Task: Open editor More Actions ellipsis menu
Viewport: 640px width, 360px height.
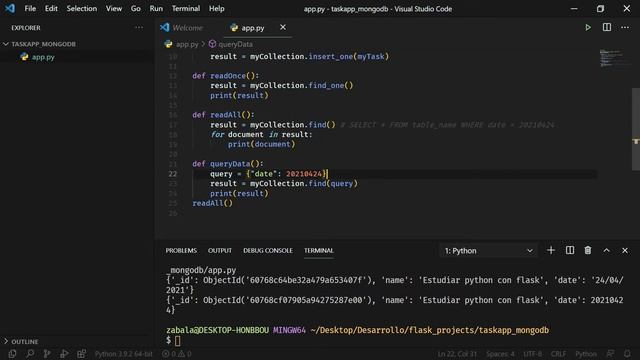Action: 625,27
